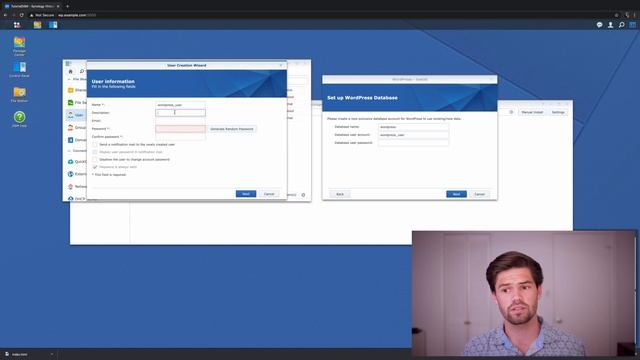Go to Control Panel home icon

[70, 71]
